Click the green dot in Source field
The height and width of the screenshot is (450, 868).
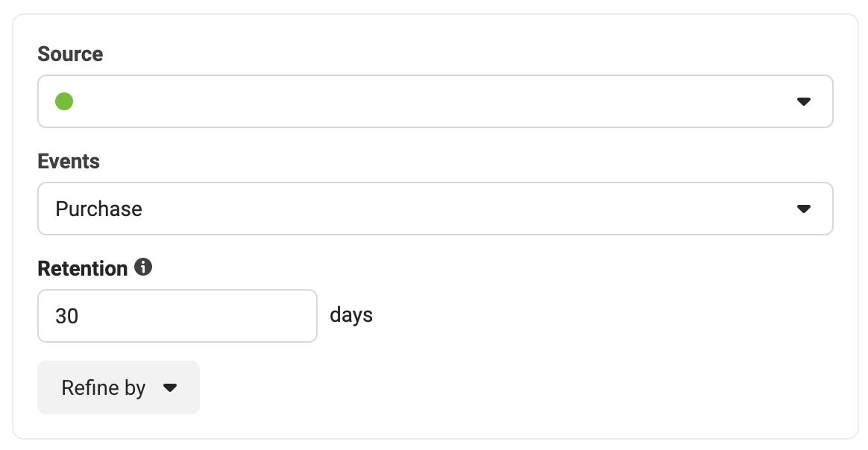pyautogui.click(x=64, y=101)
